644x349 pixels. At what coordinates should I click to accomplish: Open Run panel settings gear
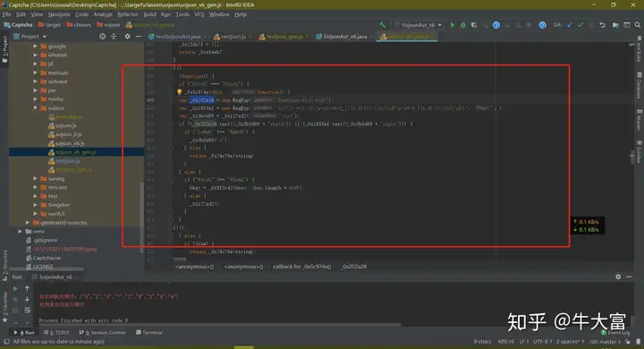(618, 277)
